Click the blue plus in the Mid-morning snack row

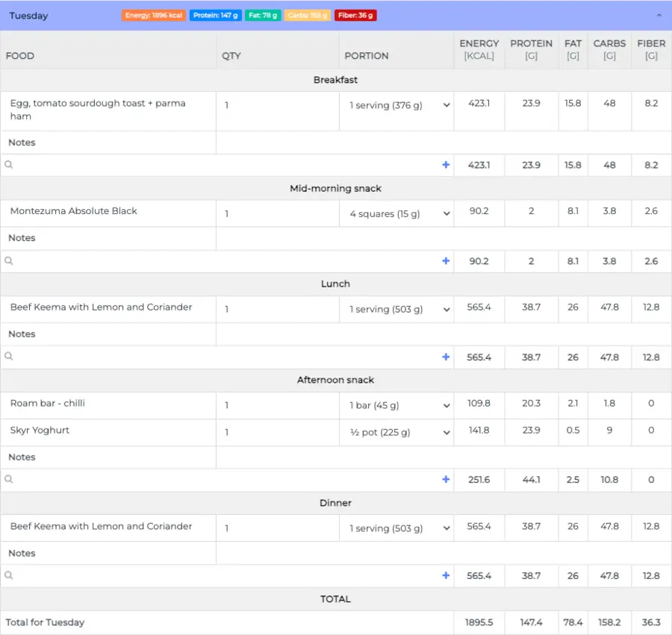(x=446, y=260)
